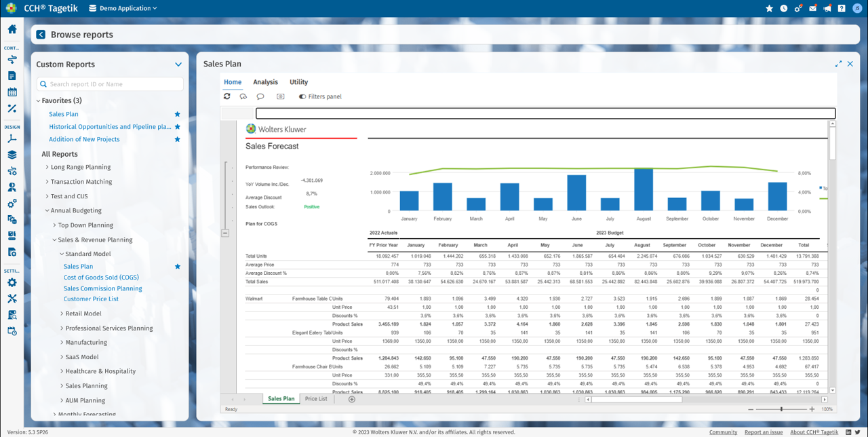Viewport: 868px width, 437px height.
Task: Open the help question mark icon
Action: coord(841,8)
